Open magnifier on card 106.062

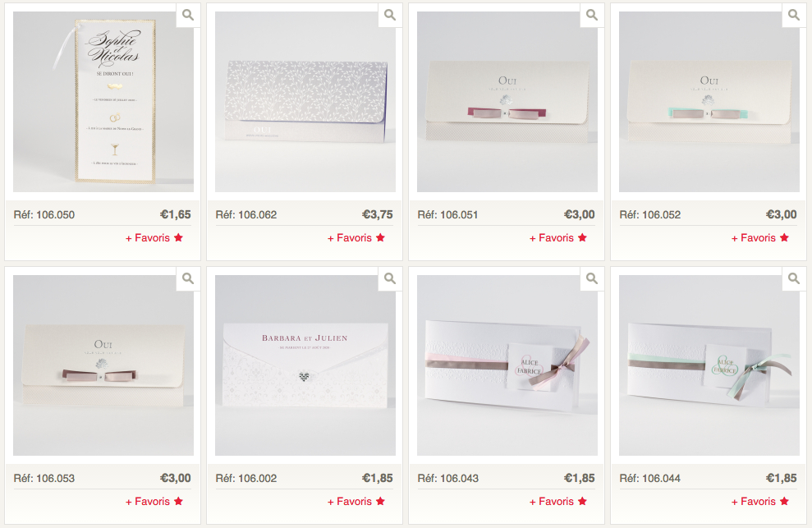pyautogui.click(x=390, y=15)
